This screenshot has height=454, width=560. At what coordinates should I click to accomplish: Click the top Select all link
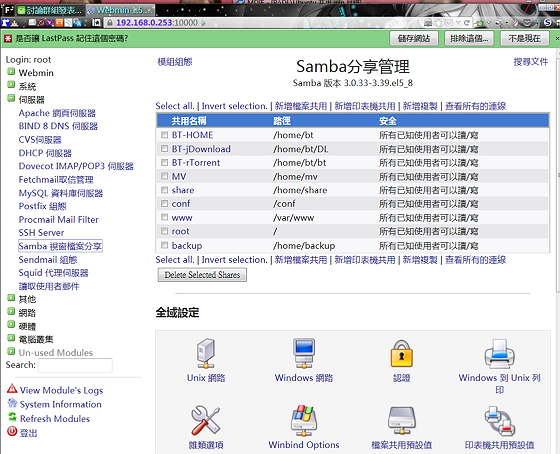coord(175,106)
